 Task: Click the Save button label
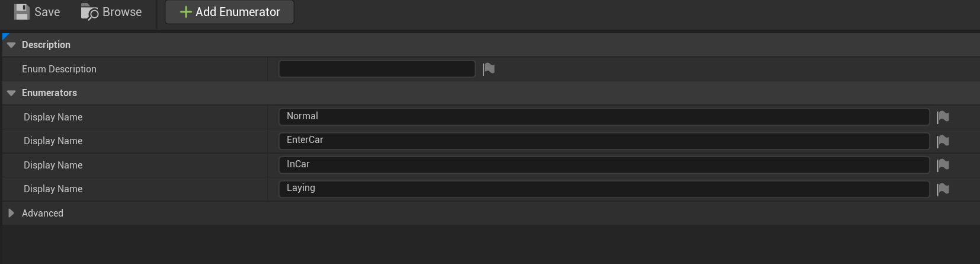click(x=47, y=12)
